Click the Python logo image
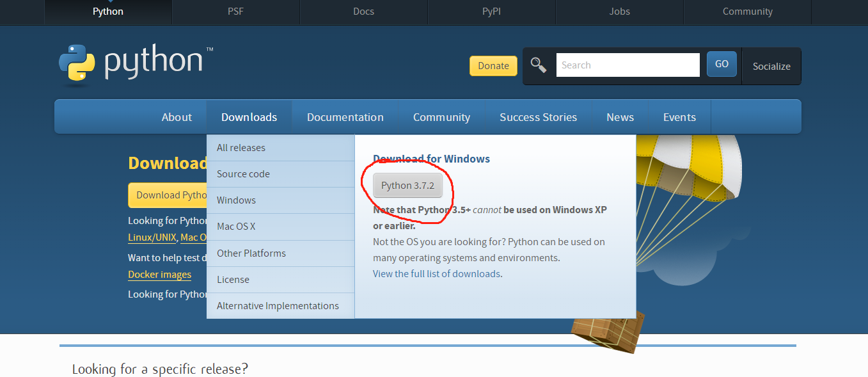The height and width of the screenshot is (377, 868). pyautogui.click(x=136, y=65)
